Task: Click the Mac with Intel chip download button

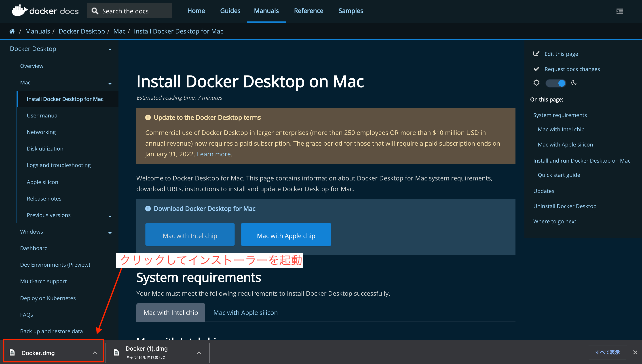Action: (x=190, y=236)
